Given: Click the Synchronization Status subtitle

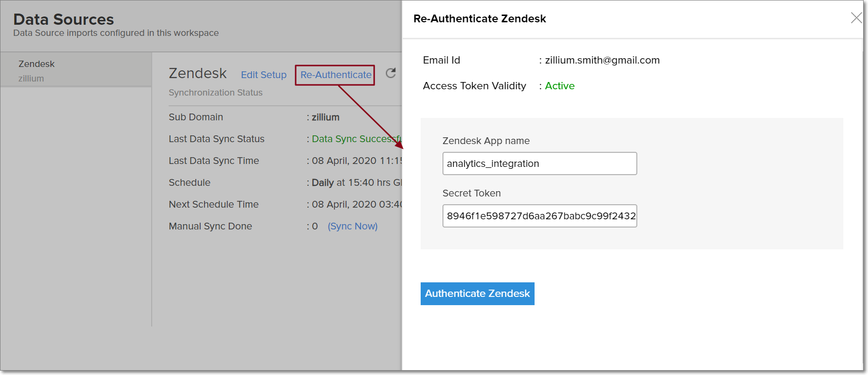Looking at the screenshot, I should pyautogui.click(x=215, y=93).
